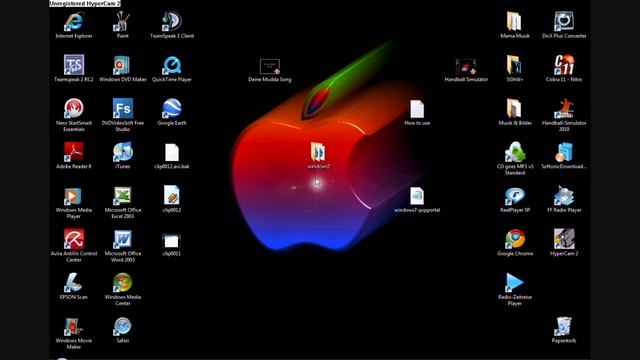Select the folder left of Cobra 11
The height and width of the screenshot is (360, 640).
click(x=514, y=65)
